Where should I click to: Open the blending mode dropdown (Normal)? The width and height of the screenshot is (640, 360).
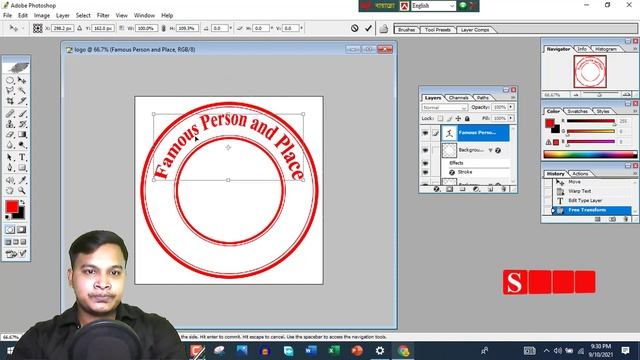pos(444,107)
